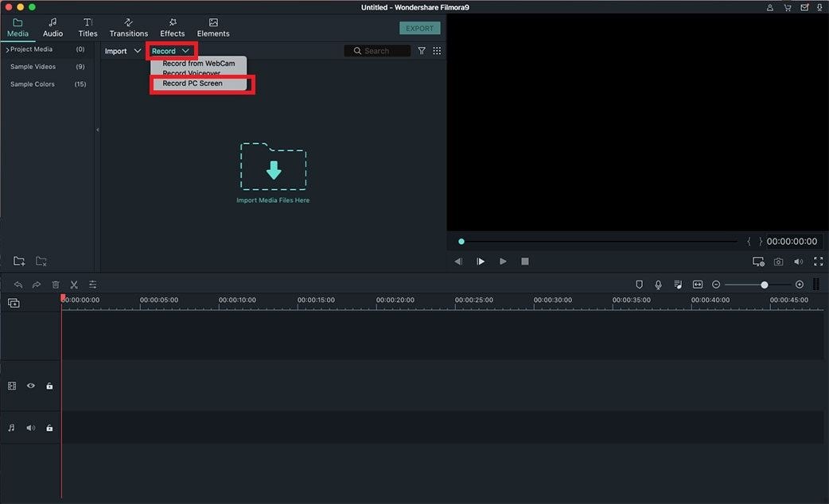The image size is (829, 504).
Task: Play the preview from current frame
Action: click(481, 262)
